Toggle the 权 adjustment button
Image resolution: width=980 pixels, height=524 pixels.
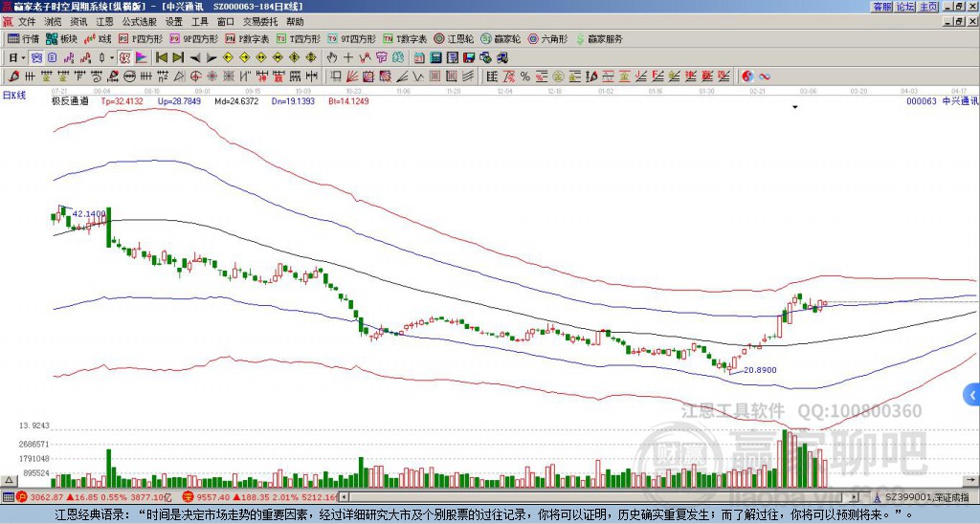[x=124, y=57]
